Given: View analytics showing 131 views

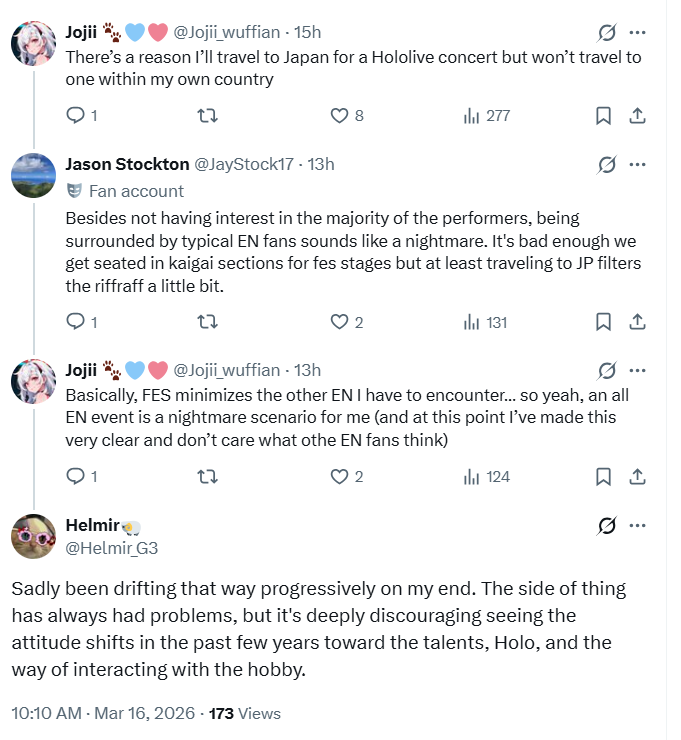Looking at the screenshot, I should [486, 322].
